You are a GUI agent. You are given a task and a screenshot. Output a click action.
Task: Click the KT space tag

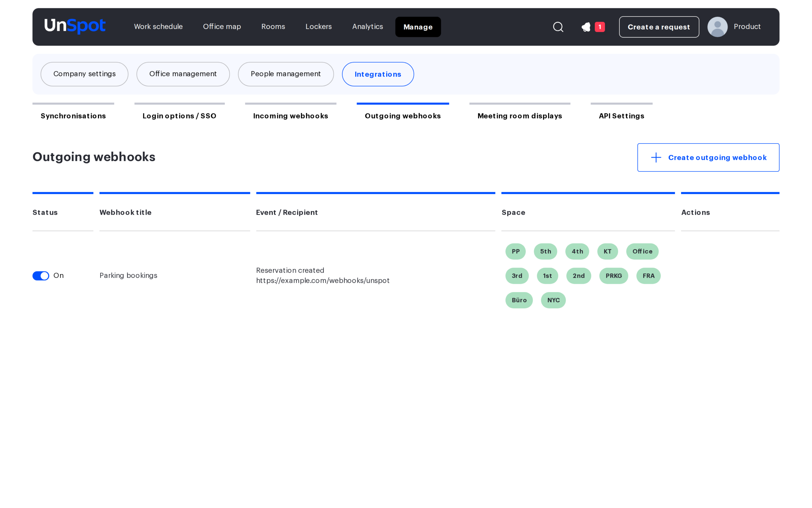coord(607,251)
